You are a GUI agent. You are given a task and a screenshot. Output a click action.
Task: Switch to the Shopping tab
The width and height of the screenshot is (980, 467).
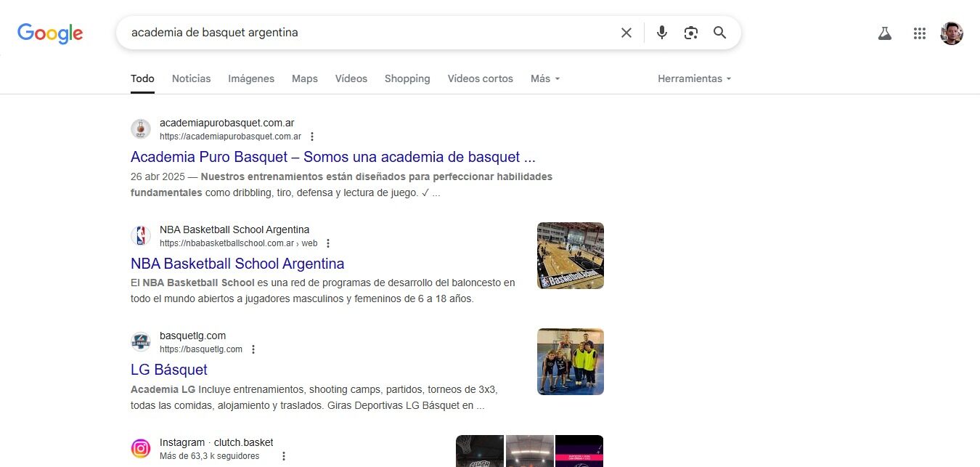point(407,78)
